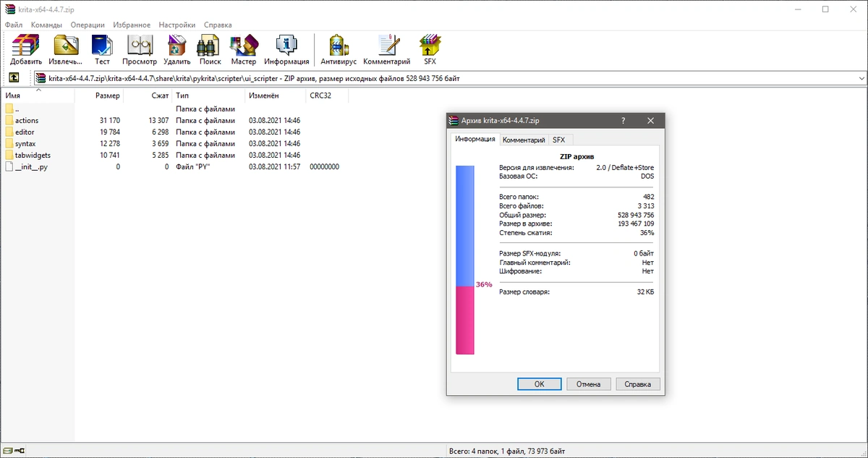Click the 'Файл "PY"' type cell
The width and height of the screenshot is (868, 458).
pos(194,166)
